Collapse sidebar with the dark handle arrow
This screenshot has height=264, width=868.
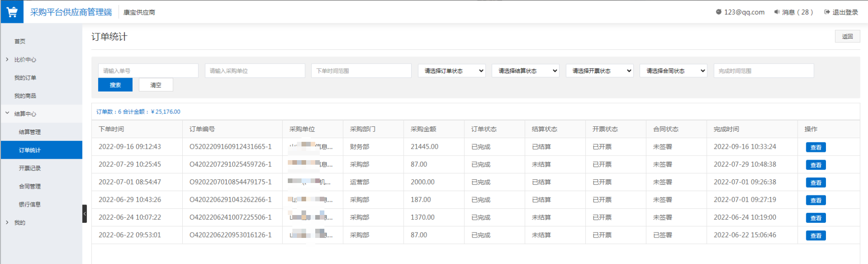pos(85,214)
